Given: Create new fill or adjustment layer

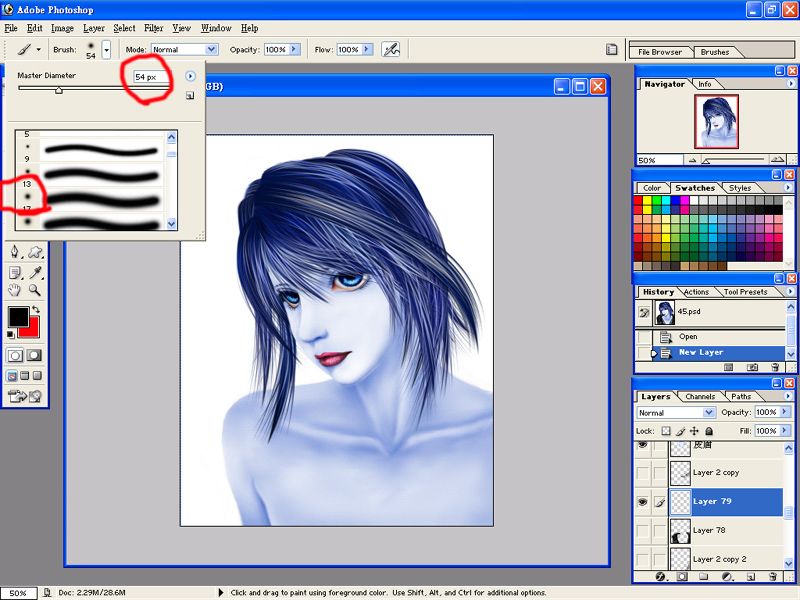Looking at the screenshot, I should point(727,577).
